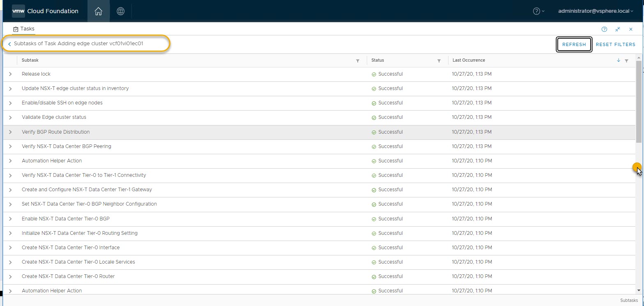Screen dimensions: 644x306
Task: Toggle Last Occurrence sort arrow
Action: (x=619, y=60)
